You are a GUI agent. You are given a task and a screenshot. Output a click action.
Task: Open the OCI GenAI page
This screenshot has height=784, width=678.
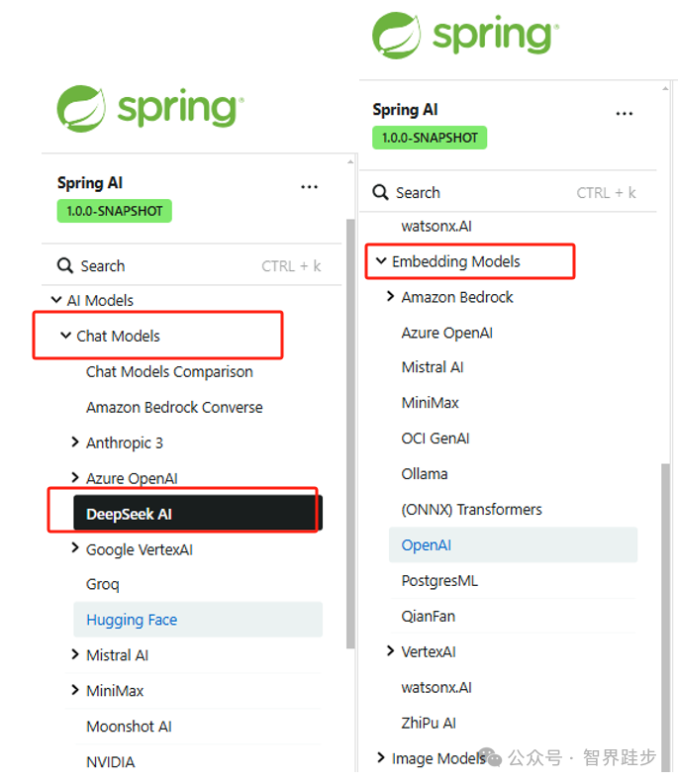pos(436,438)
